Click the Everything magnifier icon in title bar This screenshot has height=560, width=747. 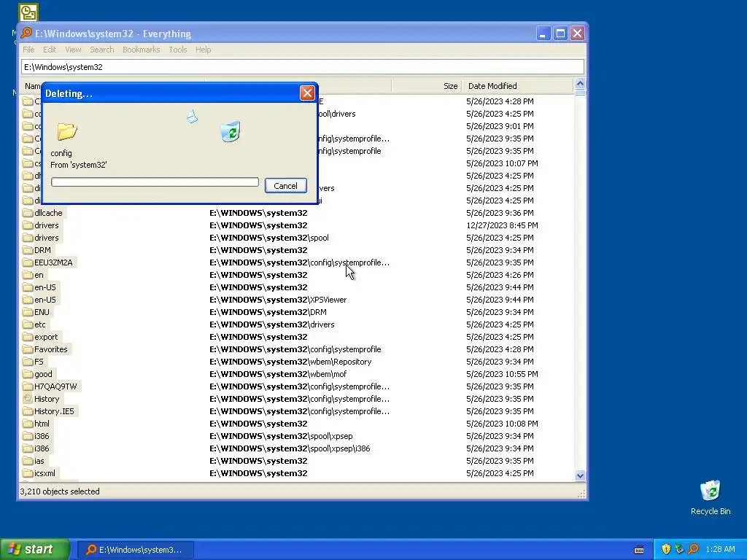(x=26, y=33)
